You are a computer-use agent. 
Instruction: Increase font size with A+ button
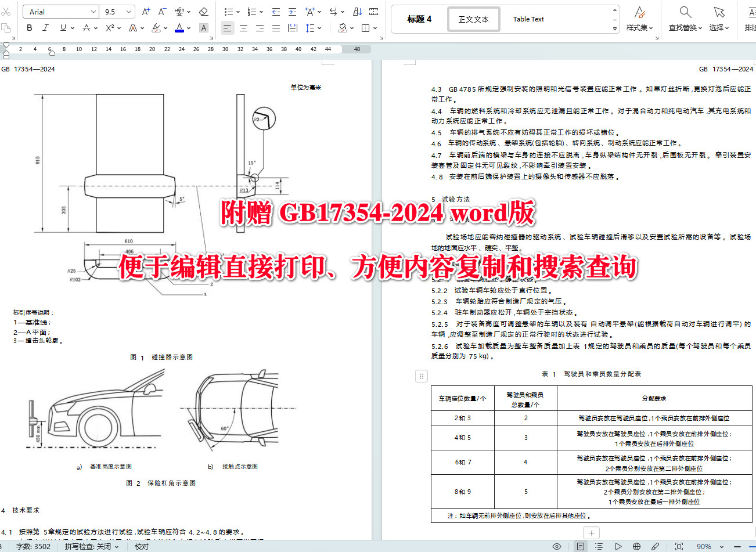[146, 12]
